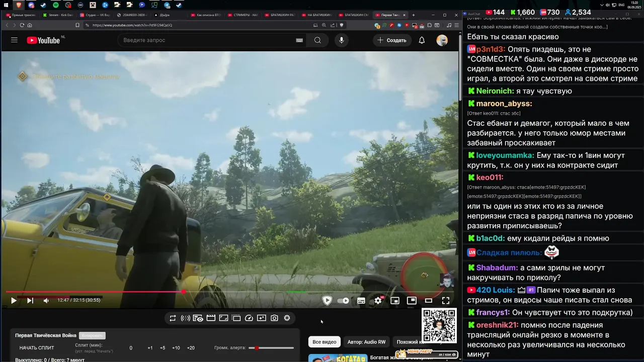Seek on the video progress bar
This screenshot has width=644, height=362.
(x=229, y=292)
